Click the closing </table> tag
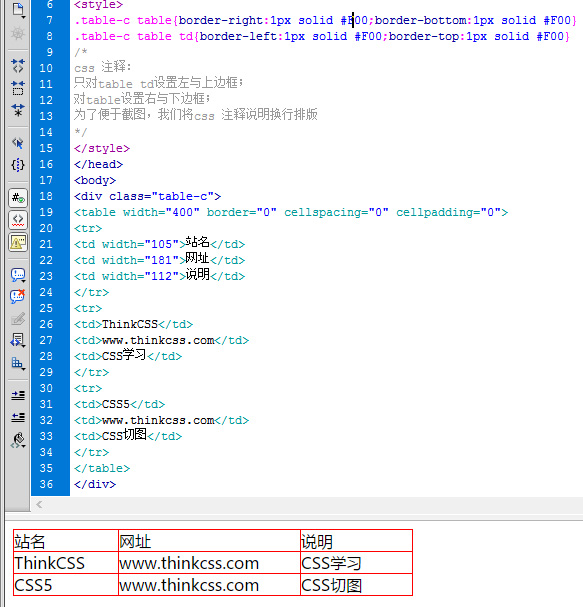This screenshot has width=583, height=607. 102,468
